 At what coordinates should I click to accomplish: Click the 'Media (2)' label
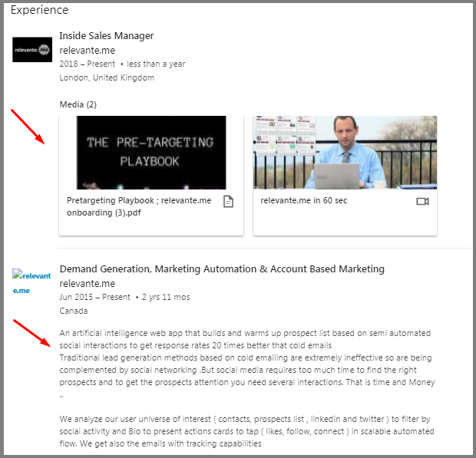click(78, 104)
